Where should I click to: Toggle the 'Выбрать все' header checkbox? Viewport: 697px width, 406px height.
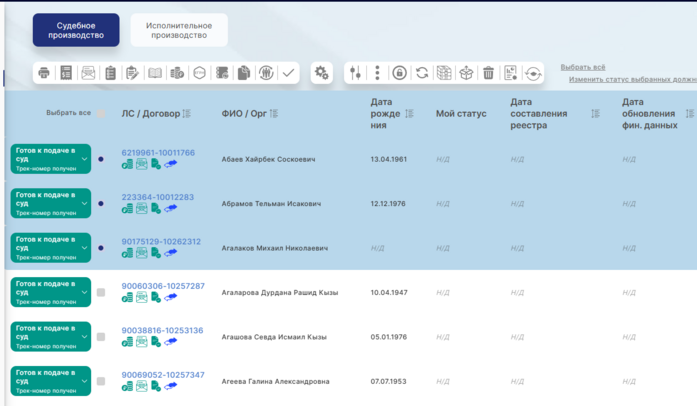[101, 113]
